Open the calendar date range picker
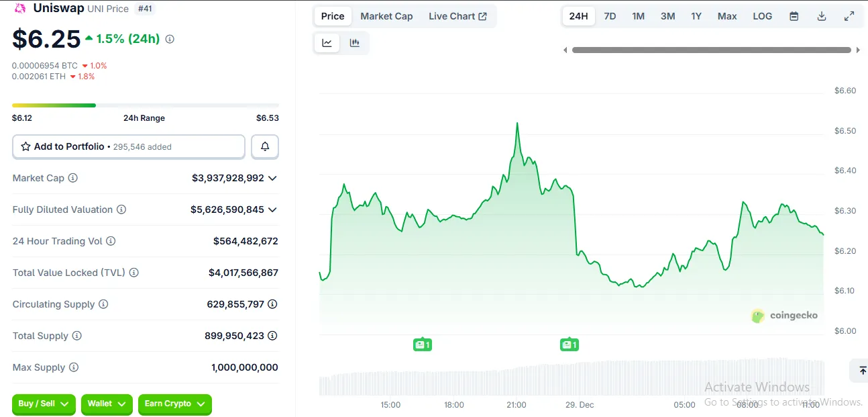This screenshot has width=868, height=417. tap(794, 15)
